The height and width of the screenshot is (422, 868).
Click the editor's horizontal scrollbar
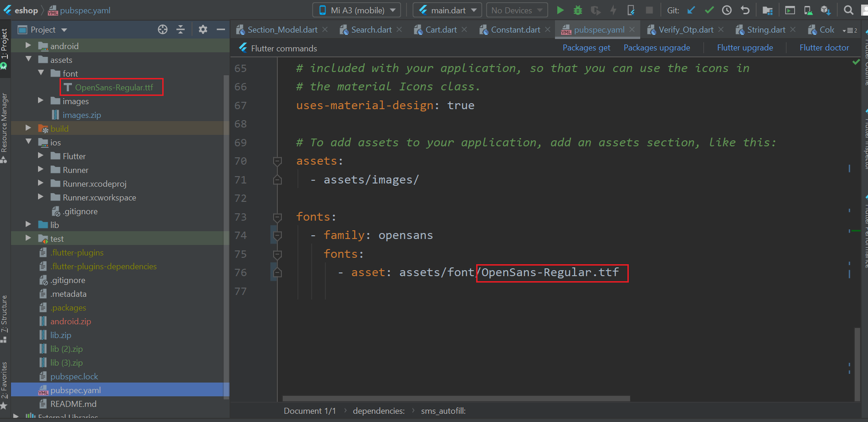[456, 398]
